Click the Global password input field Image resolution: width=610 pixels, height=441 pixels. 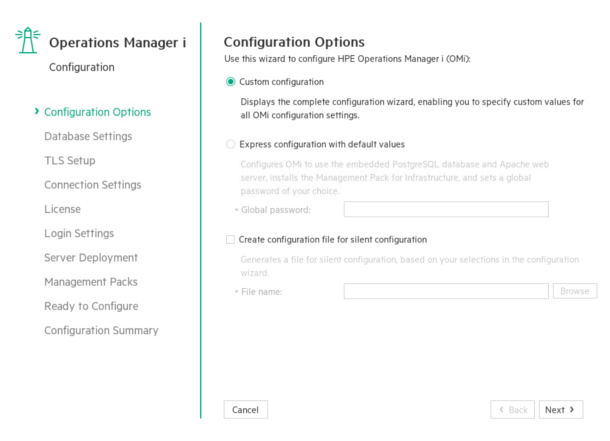446,209
